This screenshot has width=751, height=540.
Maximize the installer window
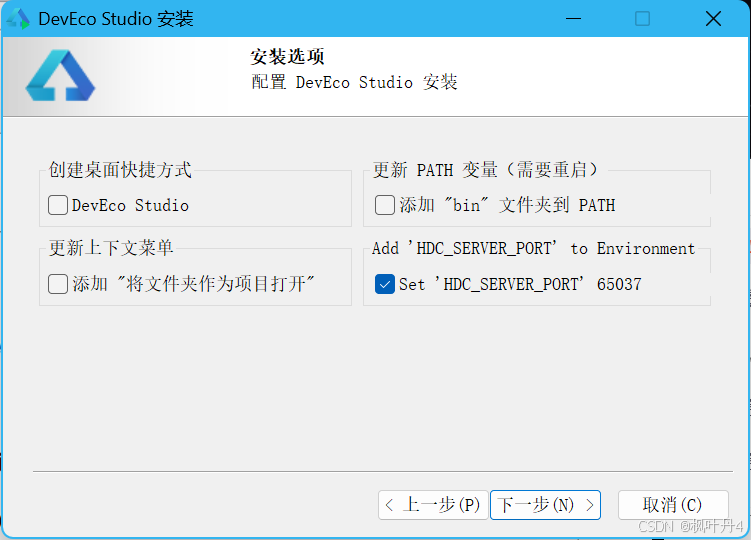pos(642,19)
